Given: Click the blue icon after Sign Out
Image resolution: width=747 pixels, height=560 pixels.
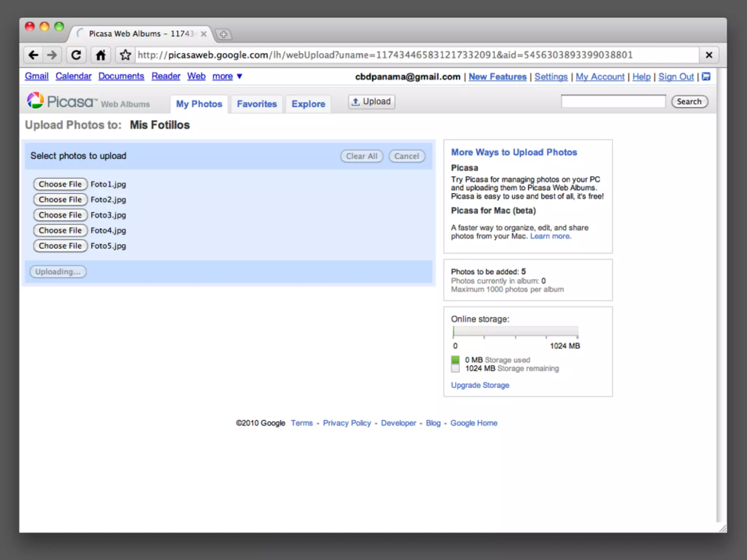Looking at the screenshot, I should pyautogui.click(x=706, y=77).
